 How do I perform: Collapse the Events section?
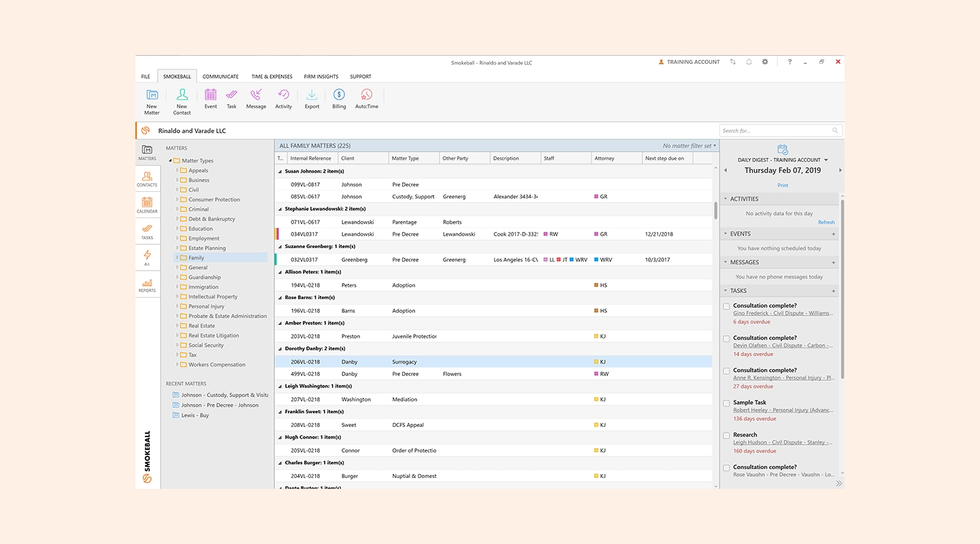pos(725,234)
